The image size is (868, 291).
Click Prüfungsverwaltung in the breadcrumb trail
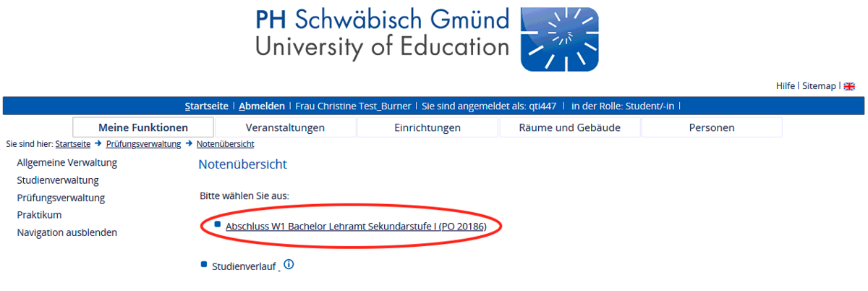coord(143,144)
